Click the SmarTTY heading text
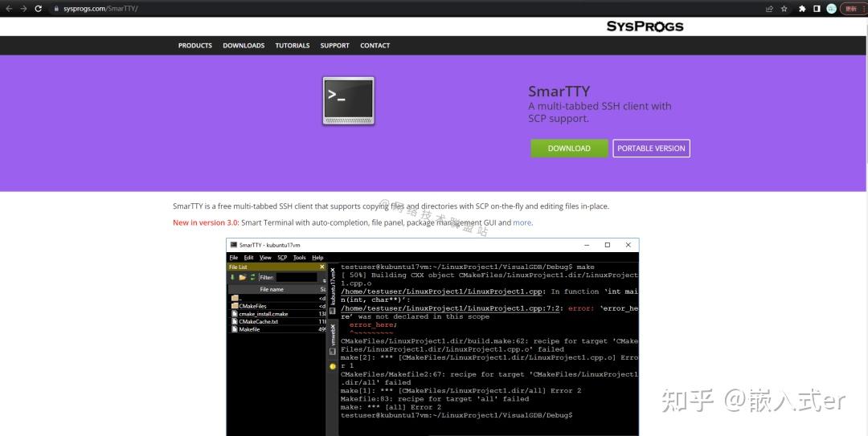This screenshot has height=436, width=868. pyautogui.click(x=559, y=92)
